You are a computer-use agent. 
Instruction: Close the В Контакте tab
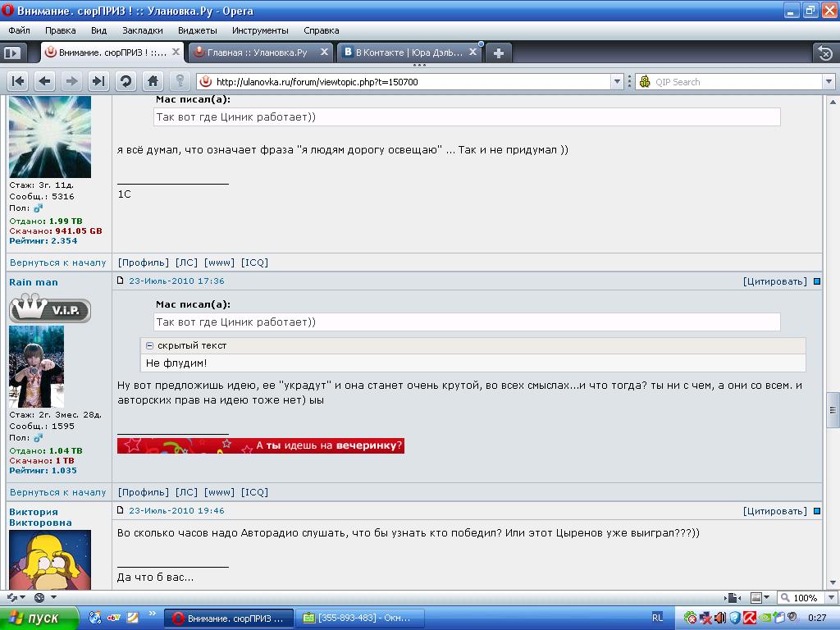point(472,52)
